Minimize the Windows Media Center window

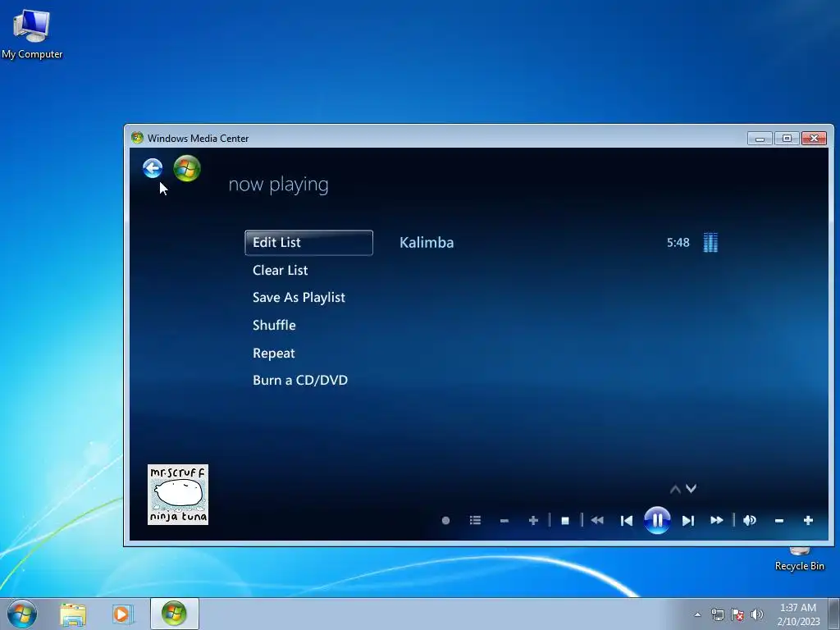point(760,138)
